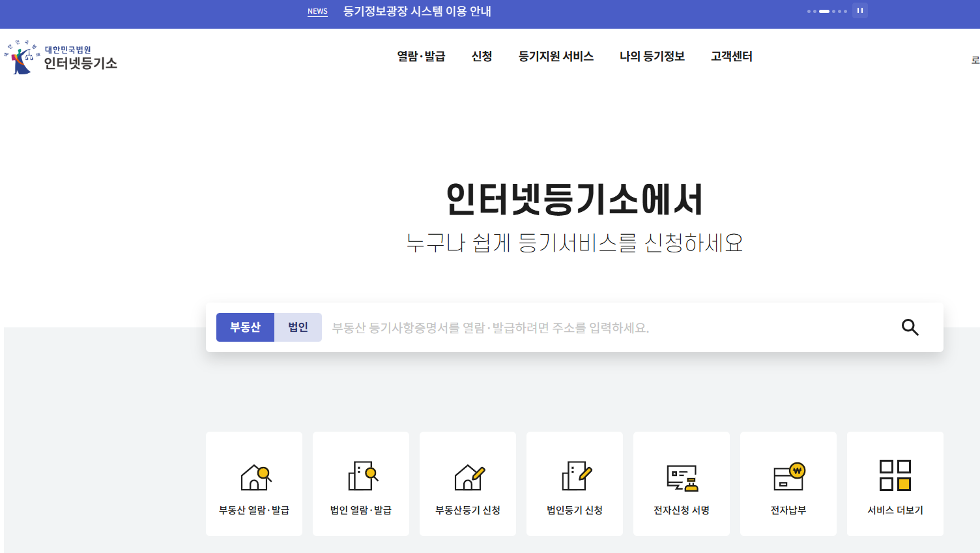
Task: Click the magnifier search icon
Action: (x=910, y=327)
